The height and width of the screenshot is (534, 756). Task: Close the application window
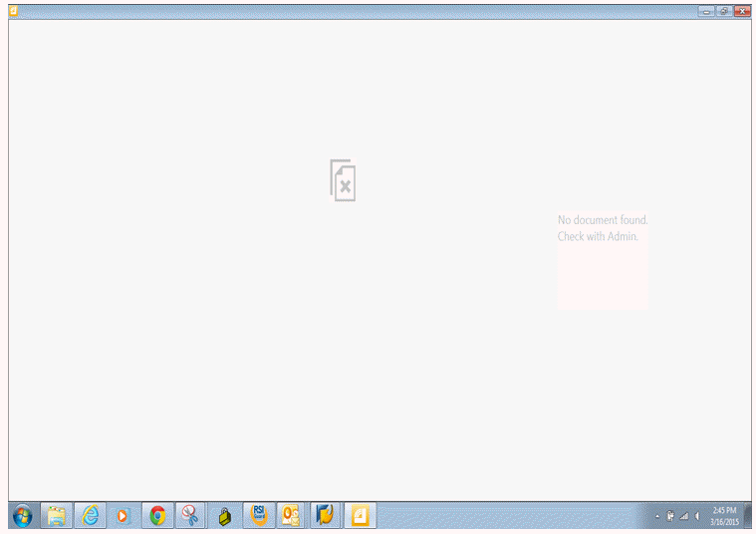pos(742,11)
